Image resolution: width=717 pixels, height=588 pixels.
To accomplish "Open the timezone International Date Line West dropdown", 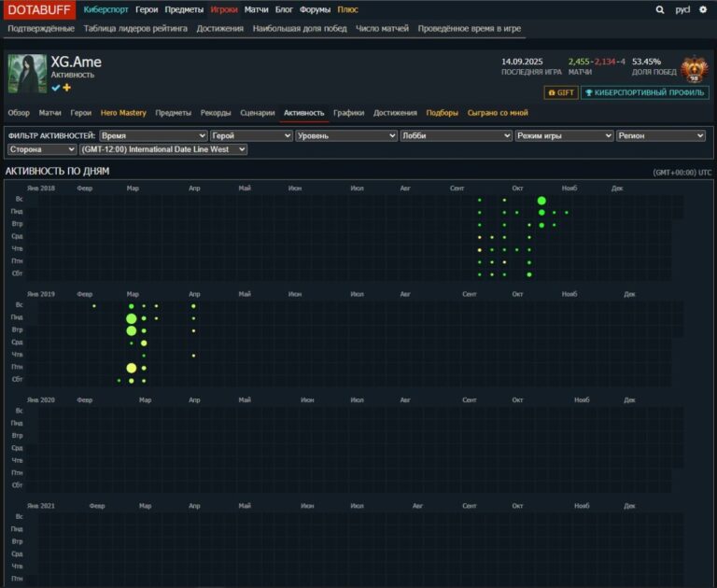I will coord(163,149).
